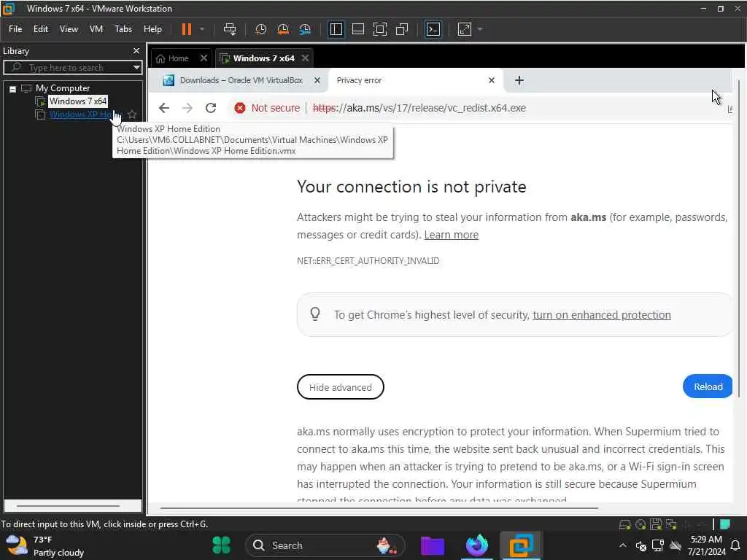Close the Windows 7 x64 VM tab
This screenshot has height=560, width=747.
click(306, 58)
